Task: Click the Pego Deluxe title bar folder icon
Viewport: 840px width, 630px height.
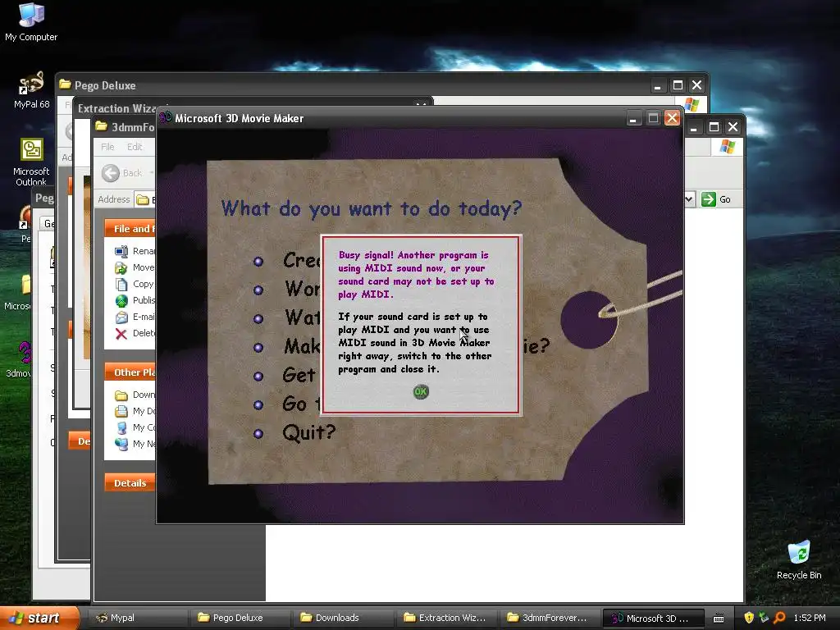Action: click(66, 84)
